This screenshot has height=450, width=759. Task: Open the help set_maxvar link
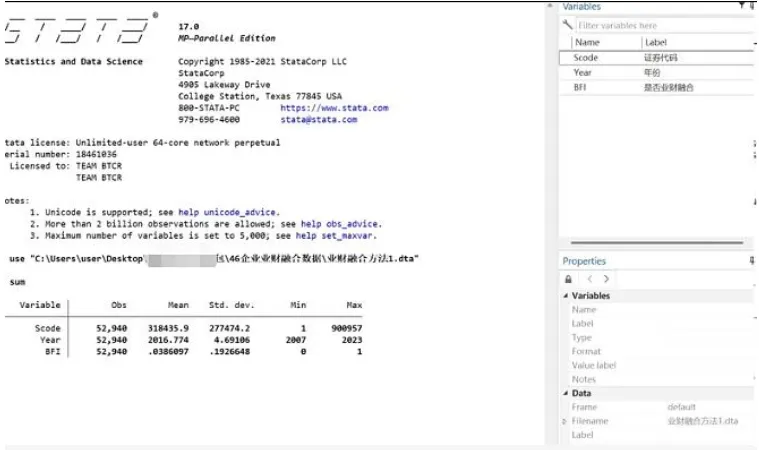tap(335, 236)
